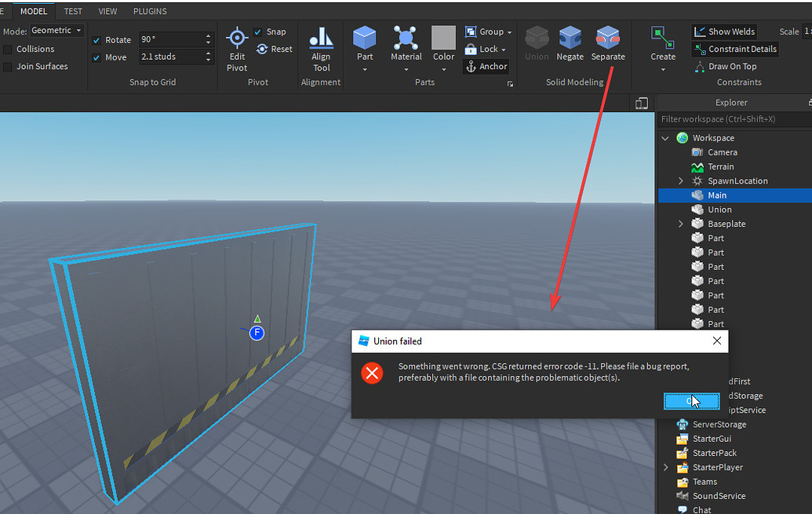Increase the Rotate increment stepper

208,36
